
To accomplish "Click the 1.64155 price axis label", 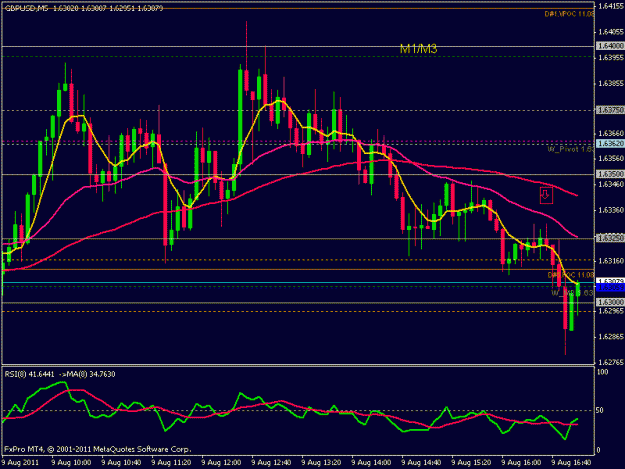I will pos(611,6).
